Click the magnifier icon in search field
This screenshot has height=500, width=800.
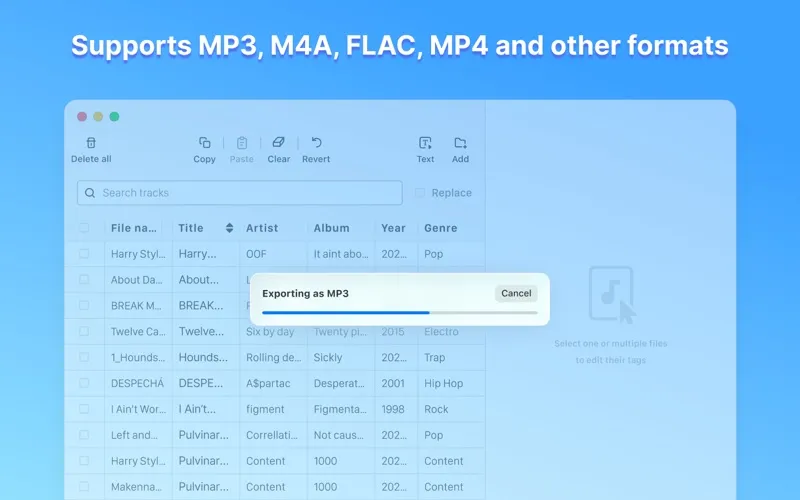pos(90,193)
